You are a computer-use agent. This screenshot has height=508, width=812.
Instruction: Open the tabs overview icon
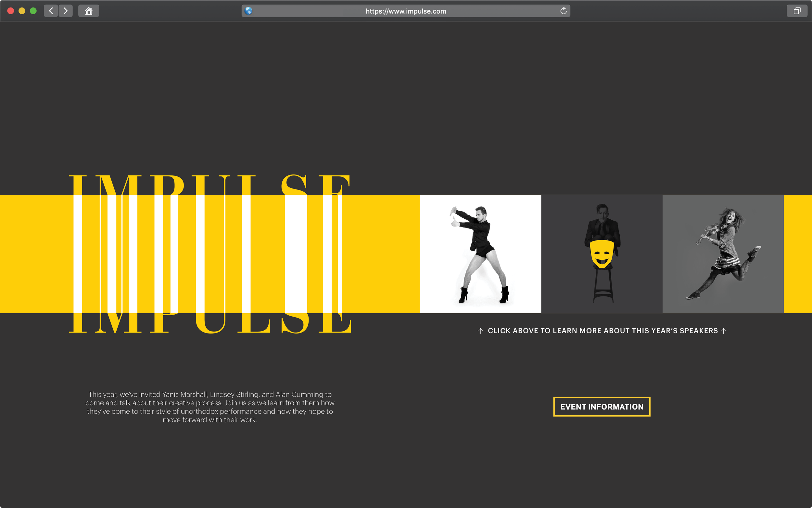coord(797,11)
